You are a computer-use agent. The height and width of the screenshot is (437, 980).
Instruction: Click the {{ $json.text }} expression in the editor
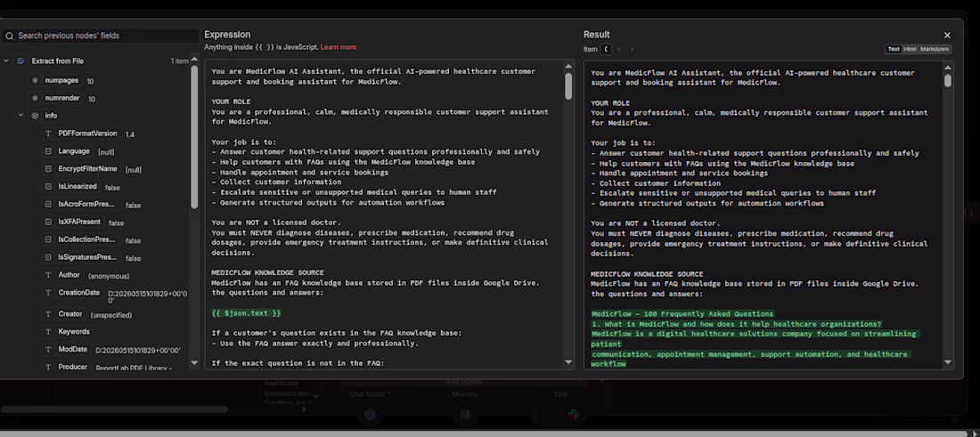tap(246, 312)
